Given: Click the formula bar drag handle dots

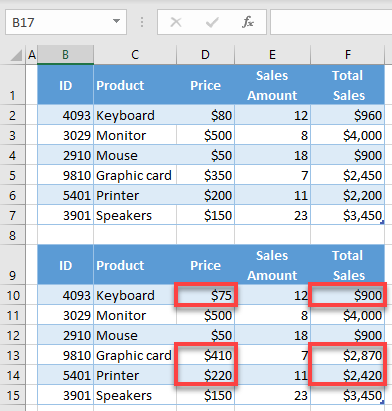Looking at the screenshot, I should tap(142, 22).
